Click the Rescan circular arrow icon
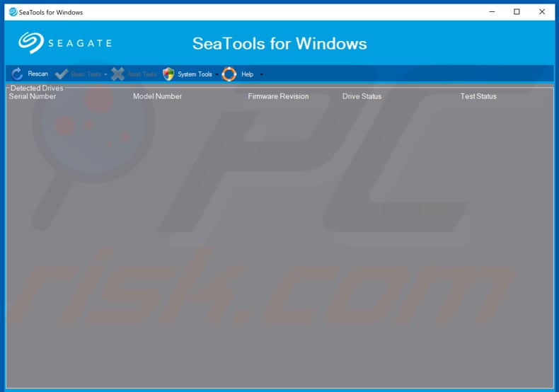Screen dimensions: 559x392 17,74
